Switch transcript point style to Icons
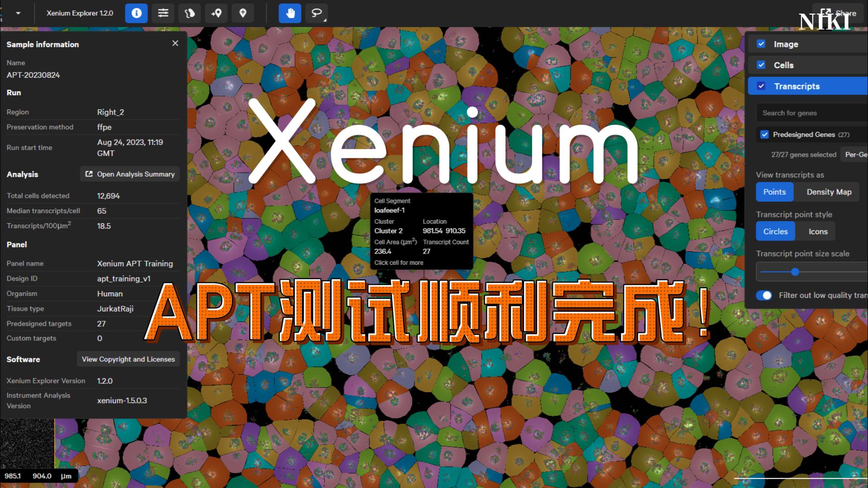 (x=817, y=231)
